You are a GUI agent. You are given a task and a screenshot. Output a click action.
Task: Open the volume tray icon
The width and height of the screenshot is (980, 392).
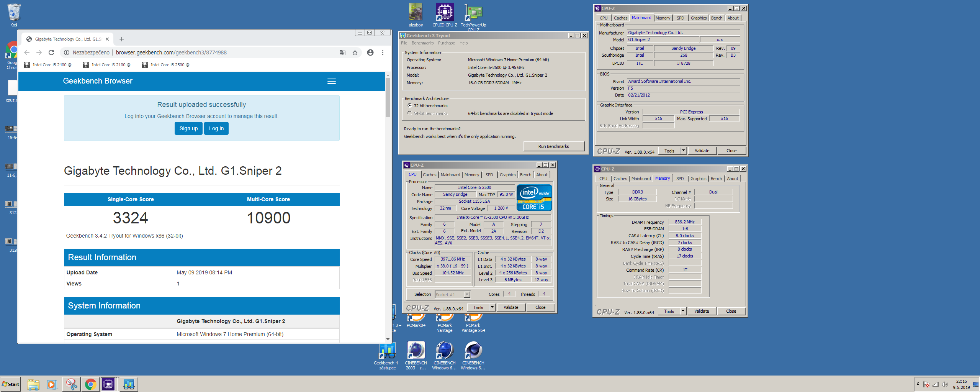click(945, 384)
